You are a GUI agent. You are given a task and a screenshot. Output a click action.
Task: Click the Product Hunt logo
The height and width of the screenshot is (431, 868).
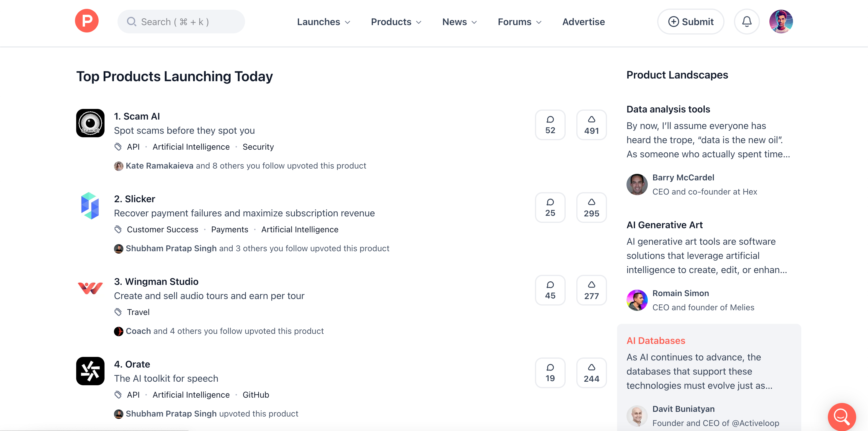tap(87, 21)
